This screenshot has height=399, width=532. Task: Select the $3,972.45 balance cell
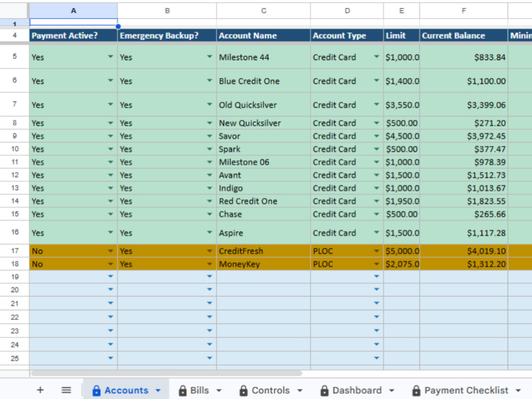464,136
